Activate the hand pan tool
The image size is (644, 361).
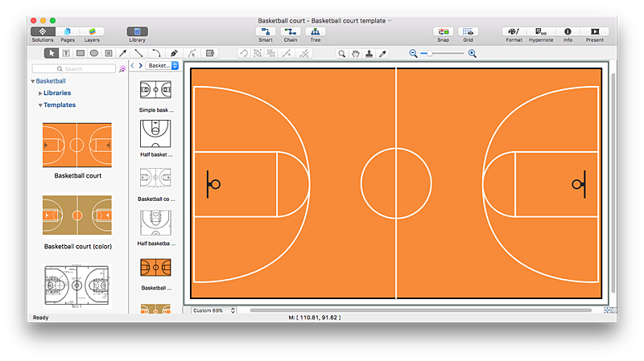point(355,53)
